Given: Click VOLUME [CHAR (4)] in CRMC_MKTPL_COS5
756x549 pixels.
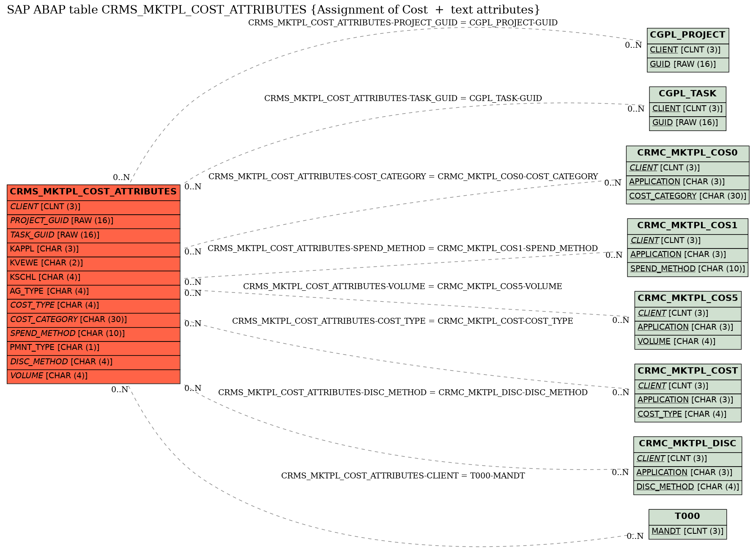Looking at the screenshot, I should (x=688, y=342).
